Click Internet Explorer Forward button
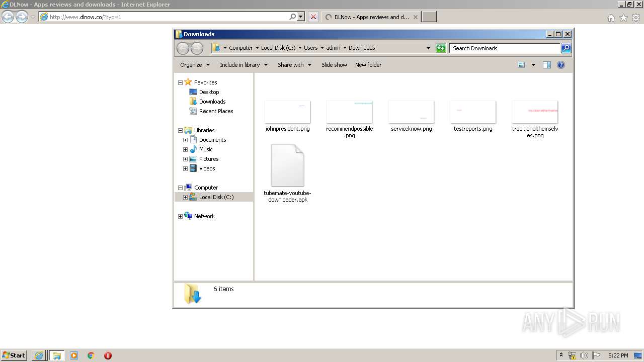 [x=22, y=17]
